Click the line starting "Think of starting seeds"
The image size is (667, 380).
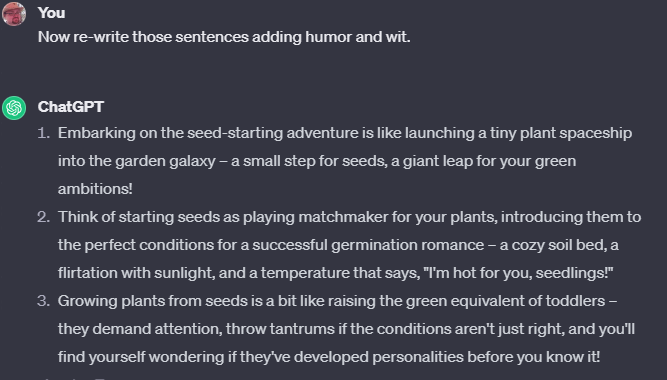point(350,217)
